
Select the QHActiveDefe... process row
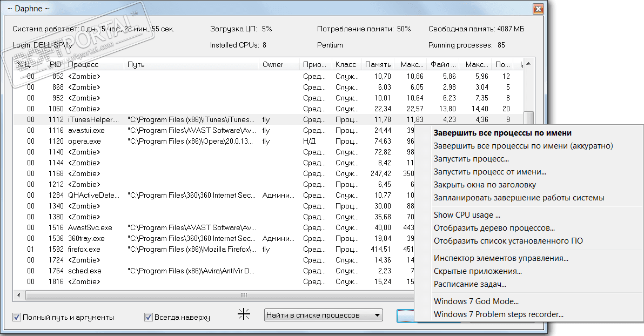pyautogui.click(x=213, y=195)
